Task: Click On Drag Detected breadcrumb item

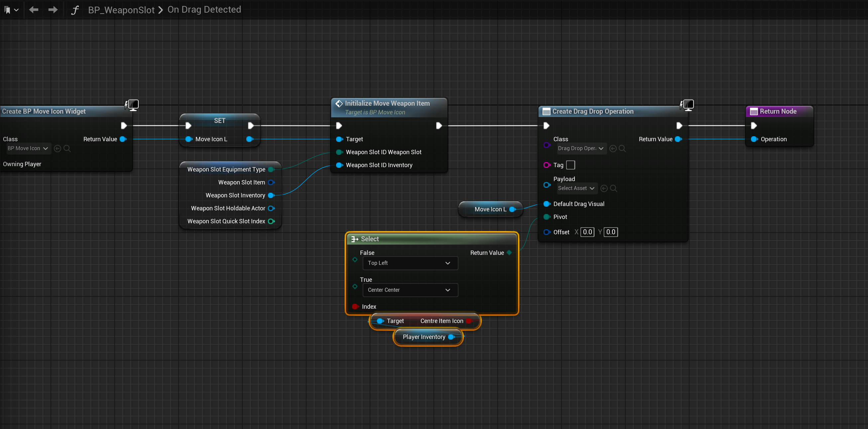Action: 204,10
